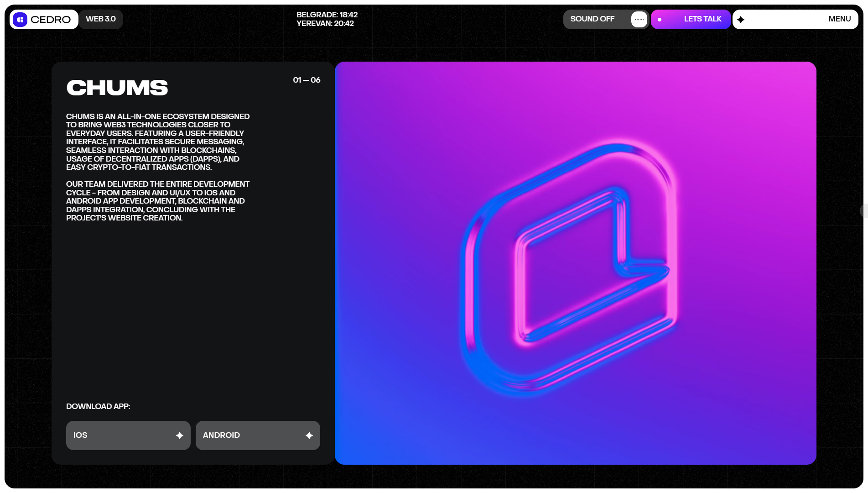Select the WEB 3.0 tag
This screenshot has width=868, height=493.
pos(101,19)
